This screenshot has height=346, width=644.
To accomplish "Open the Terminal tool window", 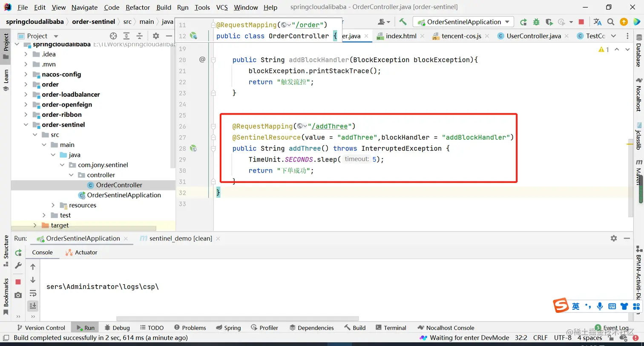I will point(391,328).
